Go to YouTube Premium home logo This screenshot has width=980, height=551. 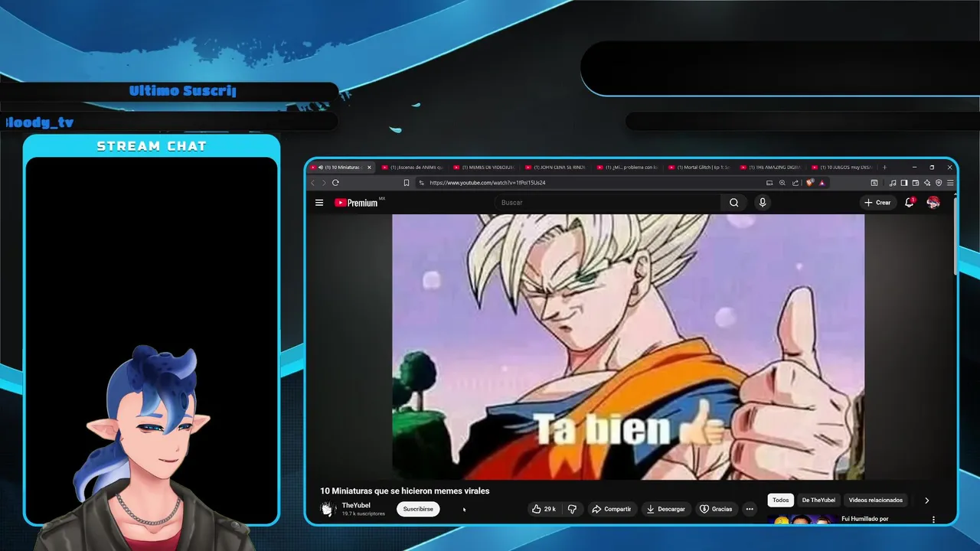coord(356,203)
